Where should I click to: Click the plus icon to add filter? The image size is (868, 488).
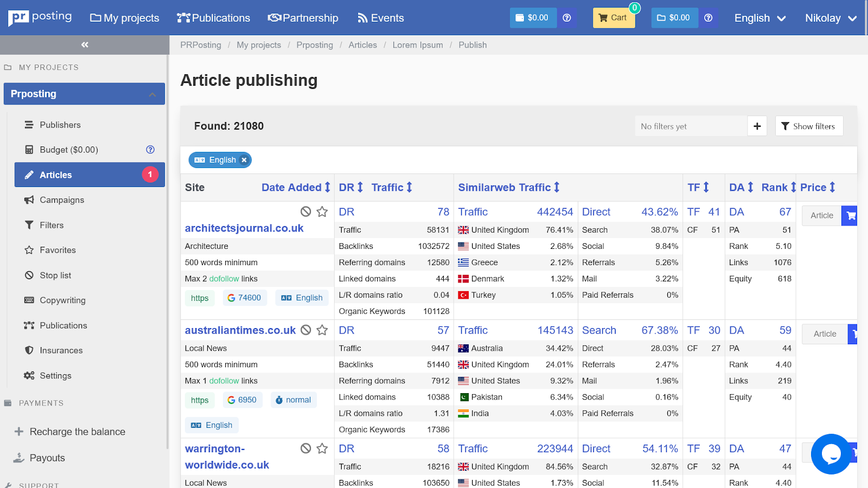[757, 126]
